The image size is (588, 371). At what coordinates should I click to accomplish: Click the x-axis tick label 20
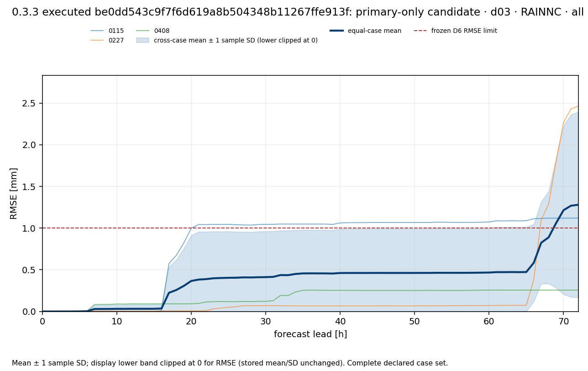coord(191,321)
